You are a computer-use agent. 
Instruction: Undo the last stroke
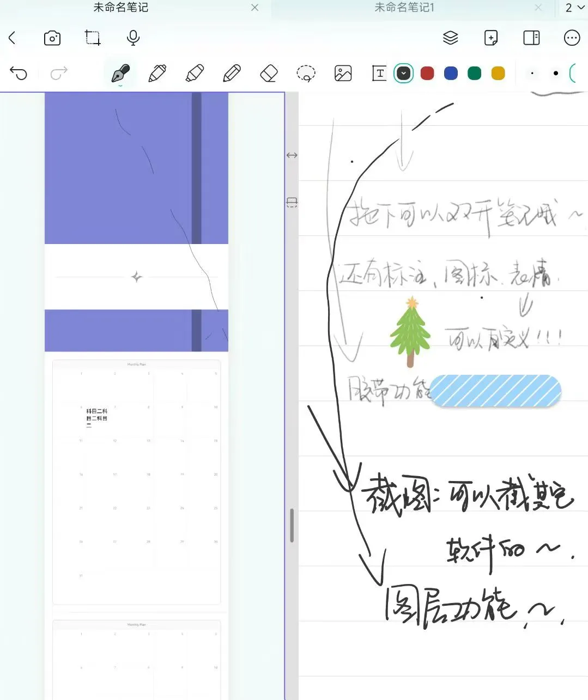coord(19,72)
